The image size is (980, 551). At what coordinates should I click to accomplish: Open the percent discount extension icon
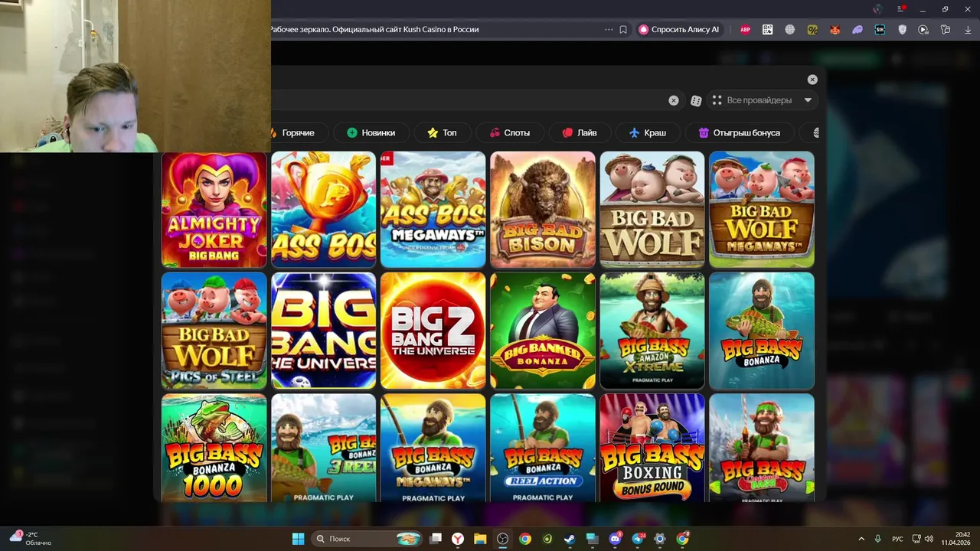[x=812, y=30]
